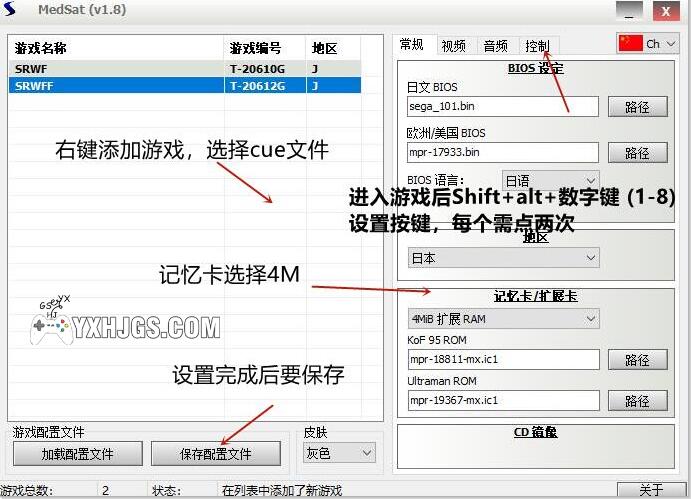Click the T-20612G game ID cell
The width and height of the screenshot is (691, 499).
[x=257, y=86]
